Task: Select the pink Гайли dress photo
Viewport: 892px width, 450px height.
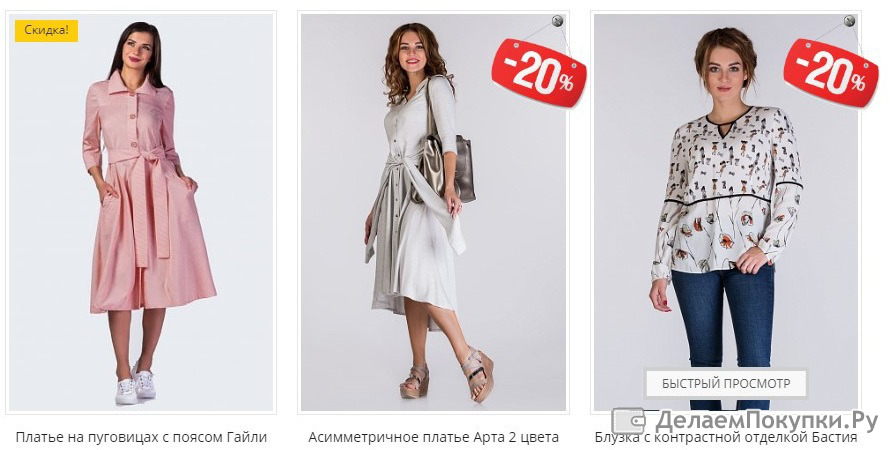Action: pyautogui.click(x=141, y=212)
